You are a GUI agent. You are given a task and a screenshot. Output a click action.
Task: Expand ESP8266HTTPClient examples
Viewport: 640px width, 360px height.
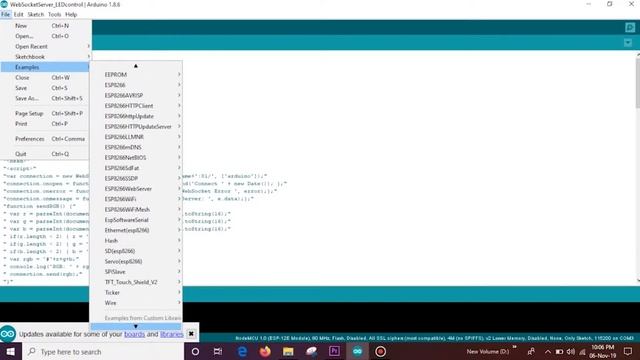click(x=136, y=106)
